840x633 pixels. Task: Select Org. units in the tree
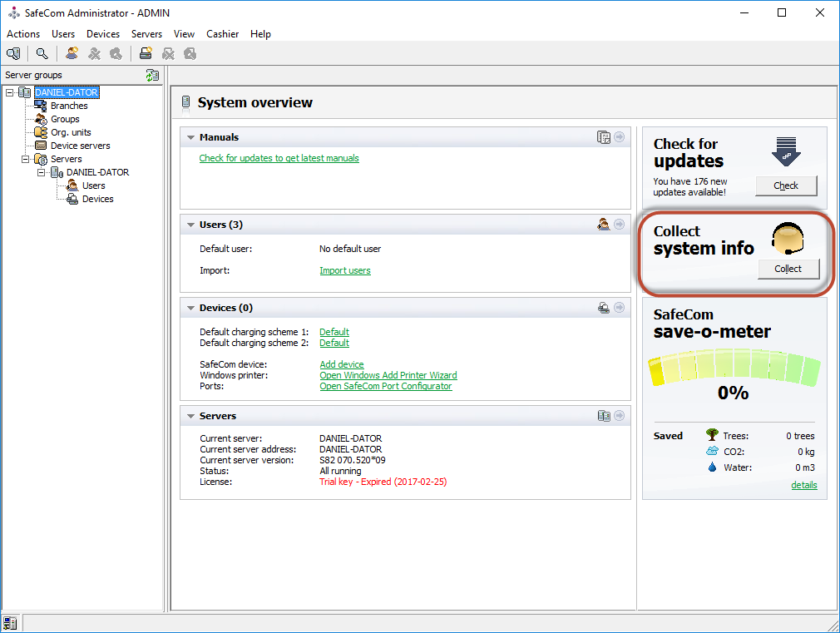point(71,132)
